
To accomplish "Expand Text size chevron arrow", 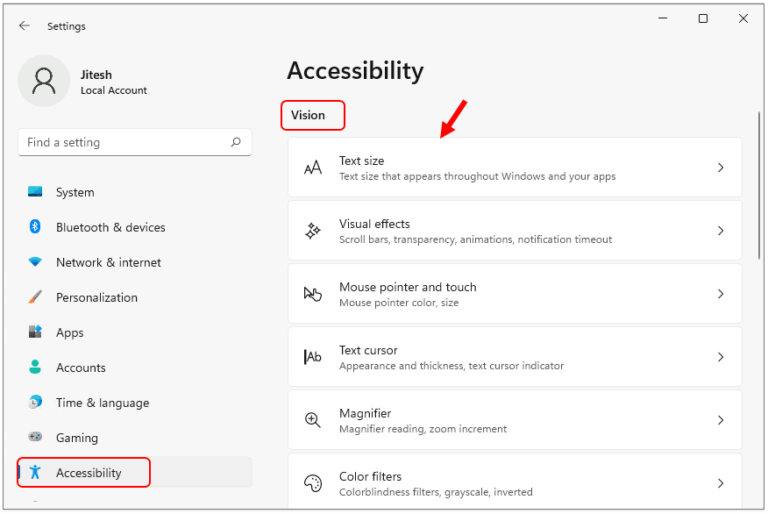I will [720, 168].
